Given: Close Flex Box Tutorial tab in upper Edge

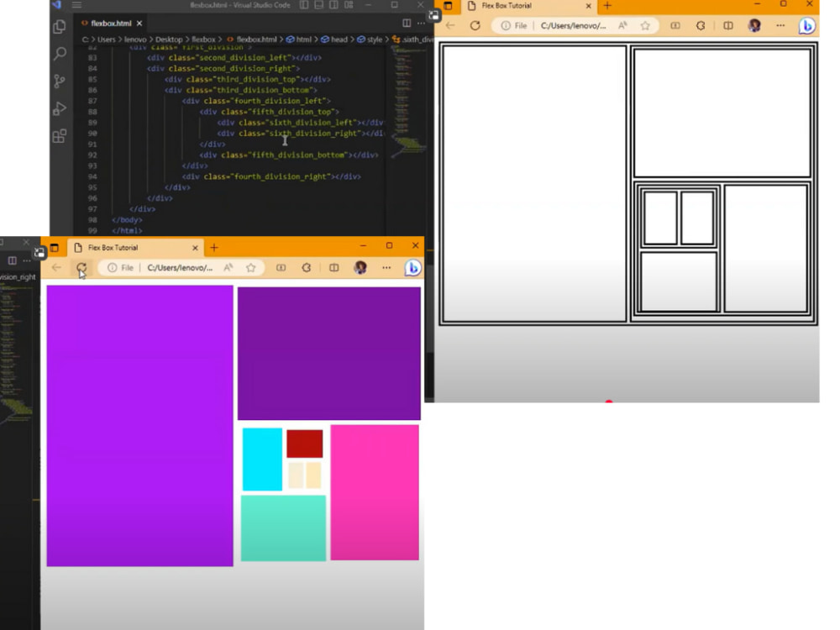Looking at the screenshot, I should (588, 6).
